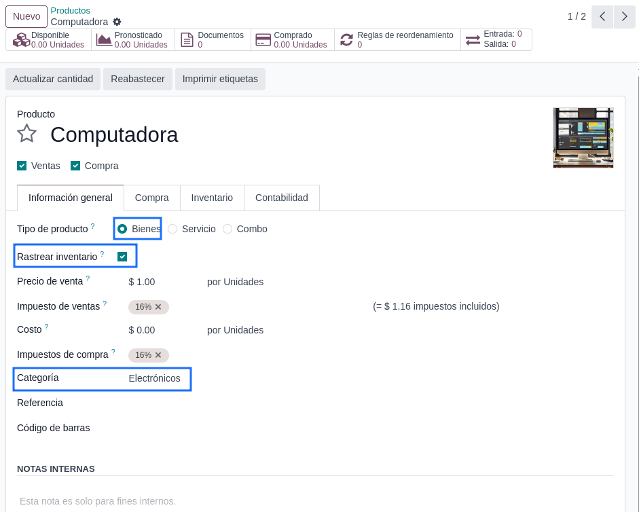Switch to the Información general tab
Screen dimensions: 640x512
[70, 198]
